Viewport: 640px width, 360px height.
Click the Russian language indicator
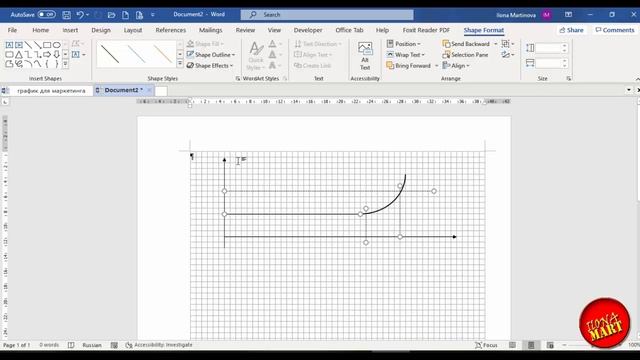tap(92, 345)
